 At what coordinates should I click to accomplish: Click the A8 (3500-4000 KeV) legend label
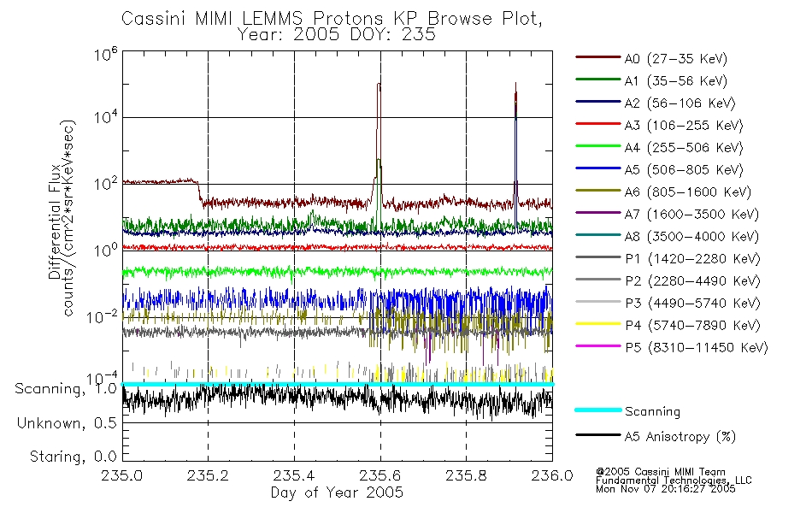click(691, 237)
